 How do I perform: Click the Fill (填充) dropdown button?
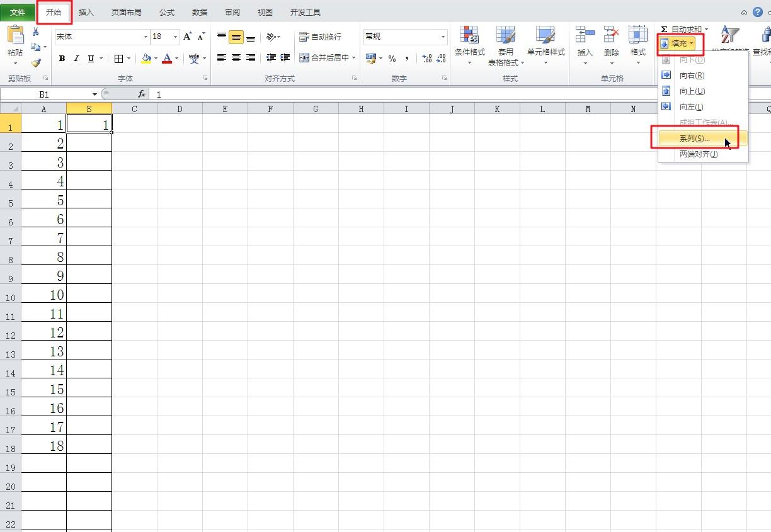point(677,43)
